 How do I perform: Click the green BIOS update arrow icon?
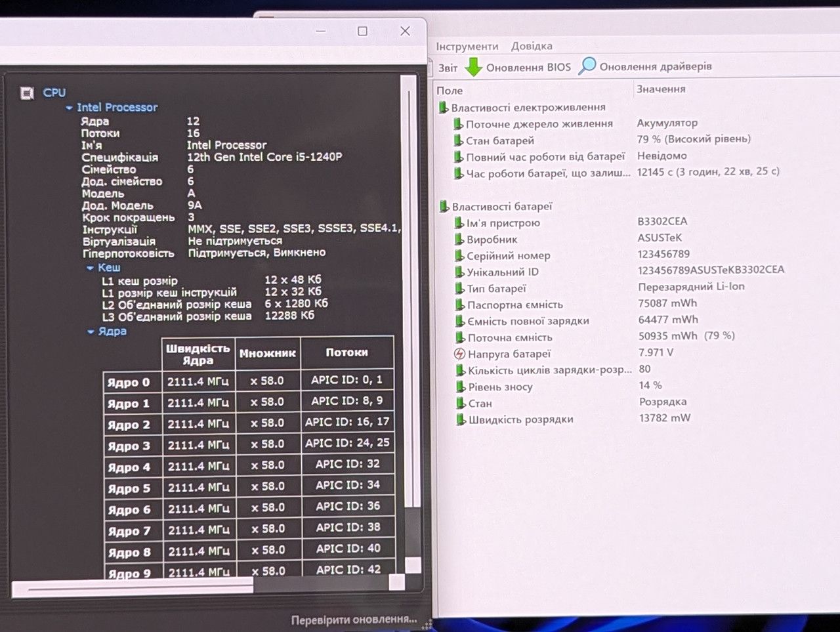473,67
